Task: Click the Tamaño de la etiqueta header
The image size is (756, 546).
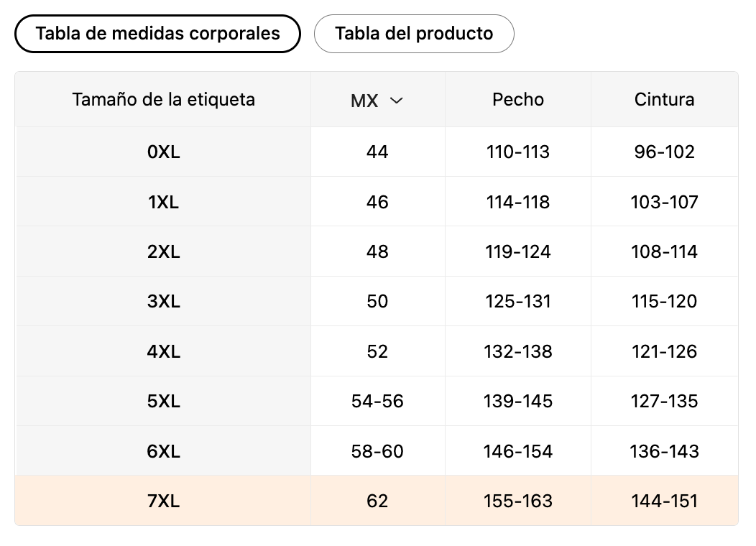Action: coord(163,100)
